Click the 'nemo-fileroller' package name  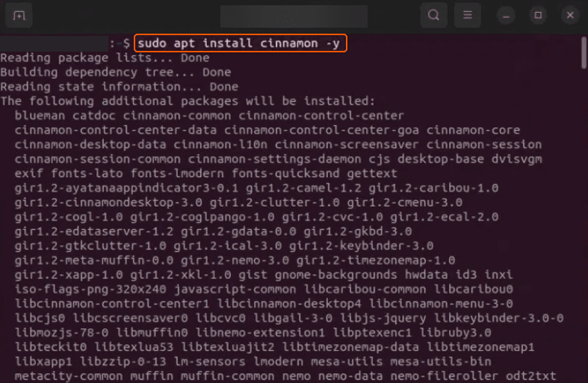[x=444, y=376]
